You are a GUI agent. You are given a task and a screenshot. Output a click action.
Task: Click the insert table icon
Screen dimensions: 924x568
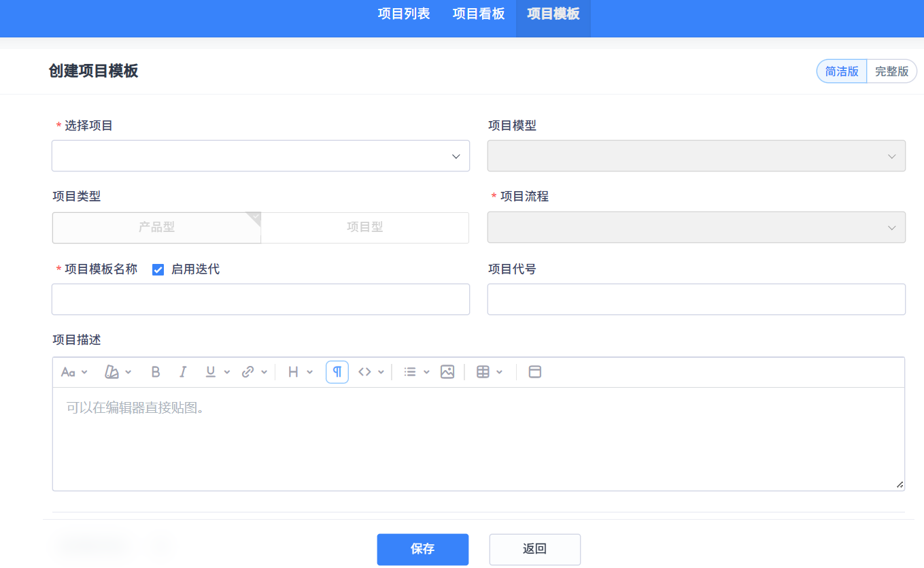(483, 372)
